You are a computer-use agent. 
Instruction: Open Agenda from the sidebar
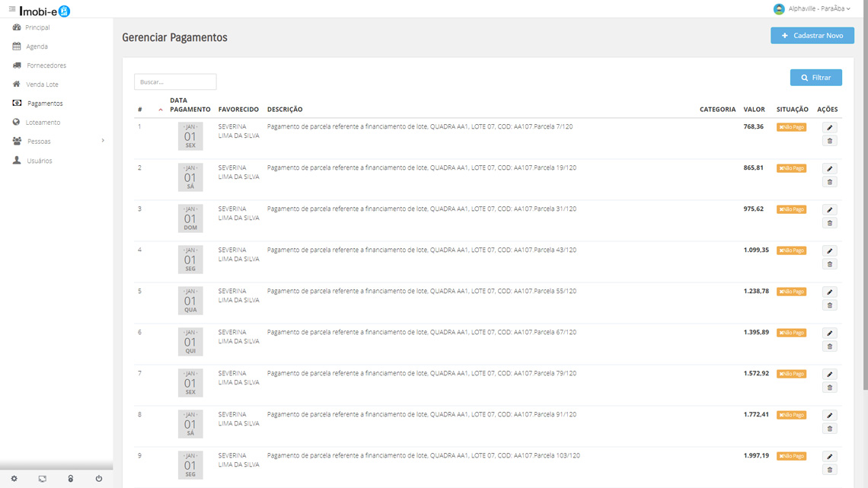click(x=37, y=46)
